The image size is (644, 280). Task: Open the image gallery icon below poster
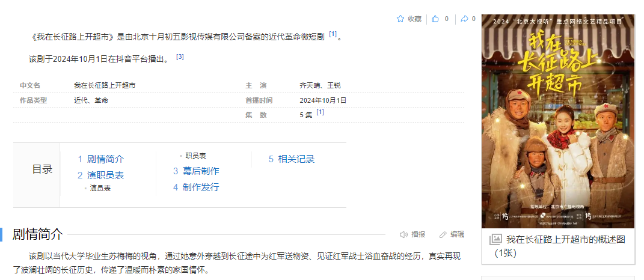pos(495,239)
